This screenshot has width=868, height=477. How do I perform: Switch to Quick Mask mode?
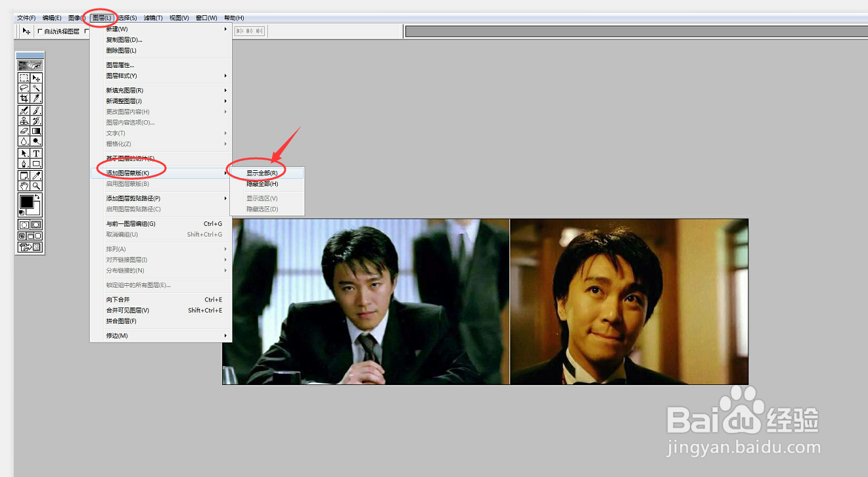point(37,225)
